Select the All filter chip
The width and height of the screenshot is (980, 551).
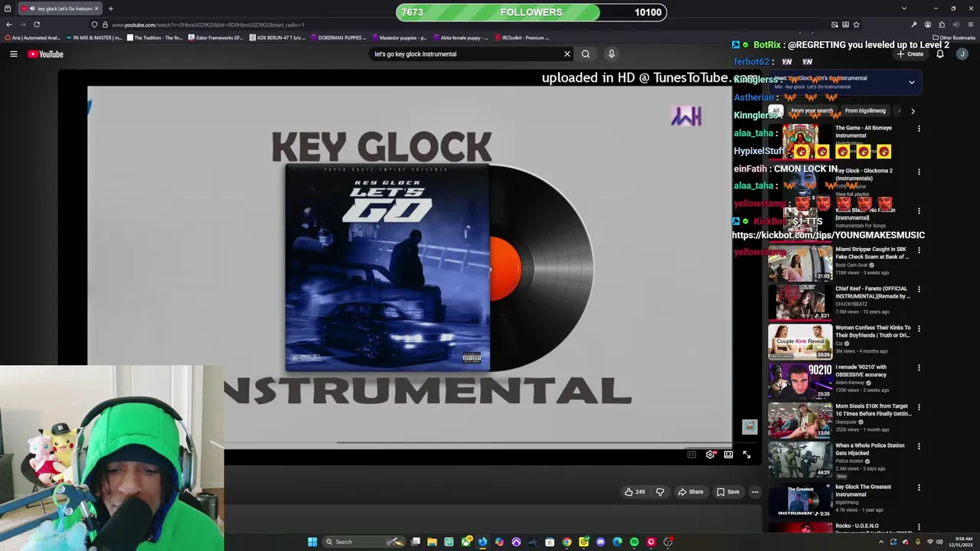pos(776,110)
